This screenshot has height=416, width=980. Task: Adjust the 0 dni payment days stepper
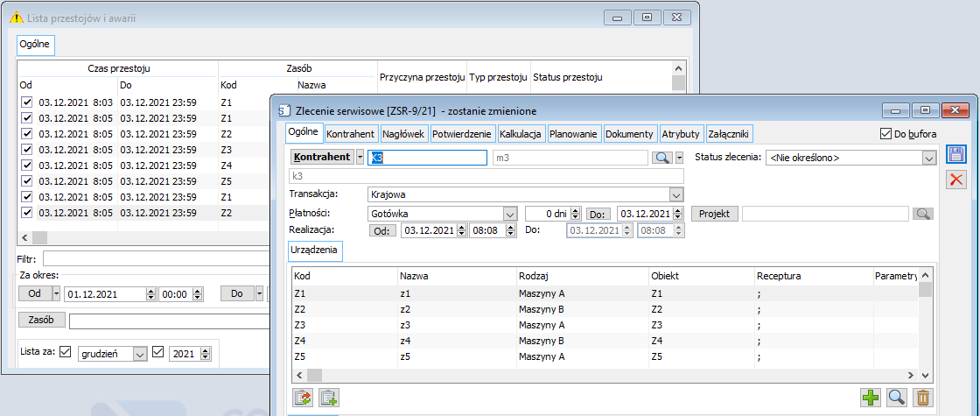click(x=576, y=214)
